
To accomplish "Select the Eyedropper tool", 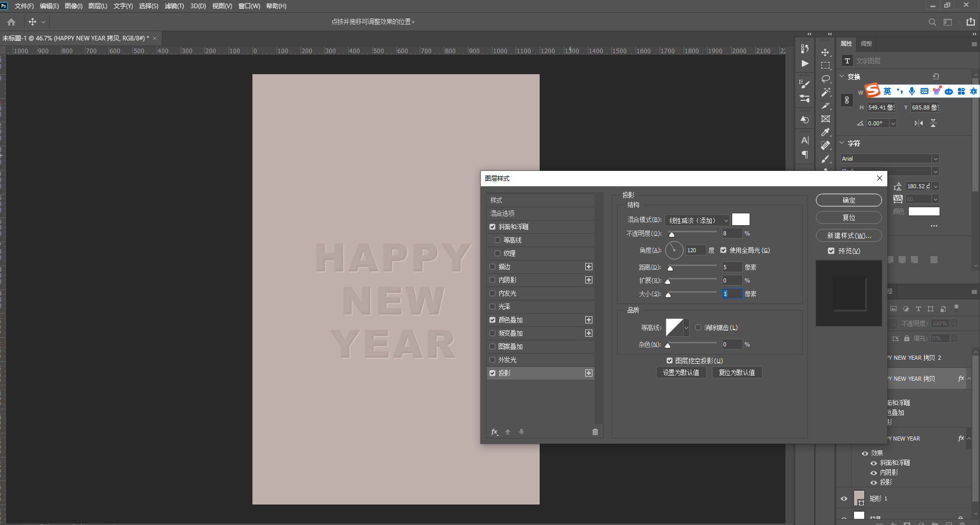I will pyautogui.click(x=825, y=132).
